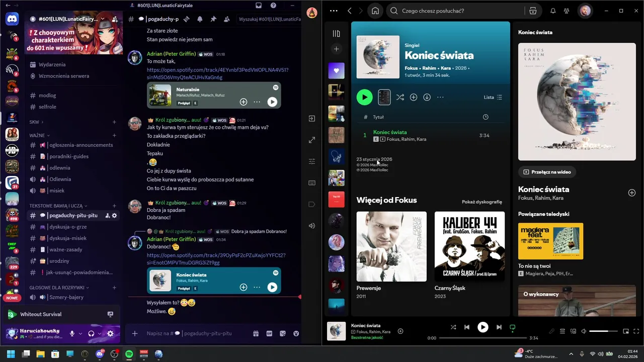Download the Koniec świata single
This screenshot has width=644, height=362.
coord(427,97)
